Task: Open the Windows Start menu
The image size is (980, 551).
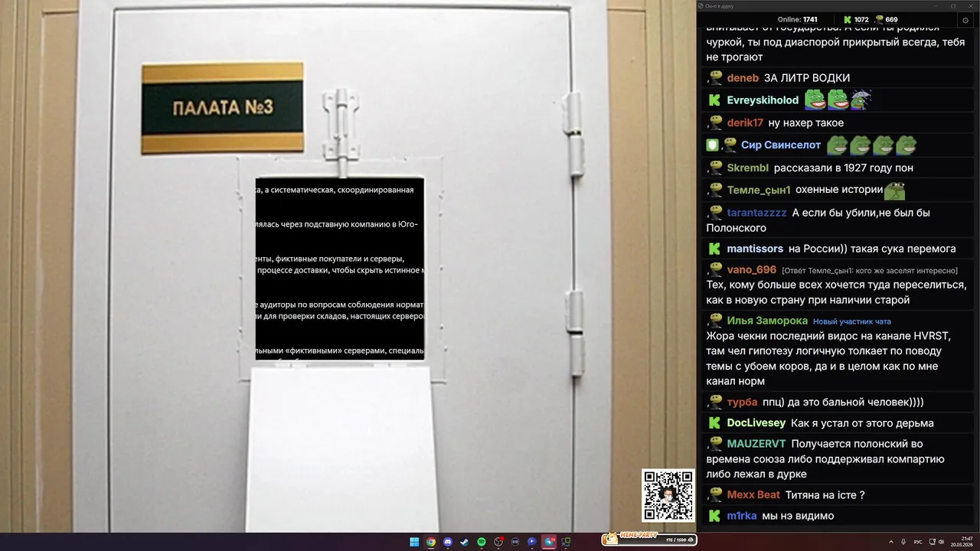Action: (x=414, y=542)
